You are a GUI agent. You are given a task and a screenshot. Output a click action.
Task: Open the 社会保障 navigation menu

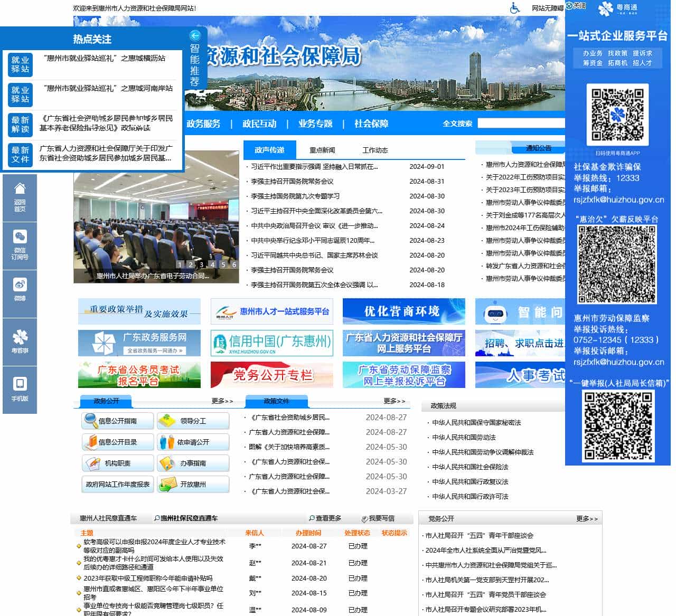[371, 124]
